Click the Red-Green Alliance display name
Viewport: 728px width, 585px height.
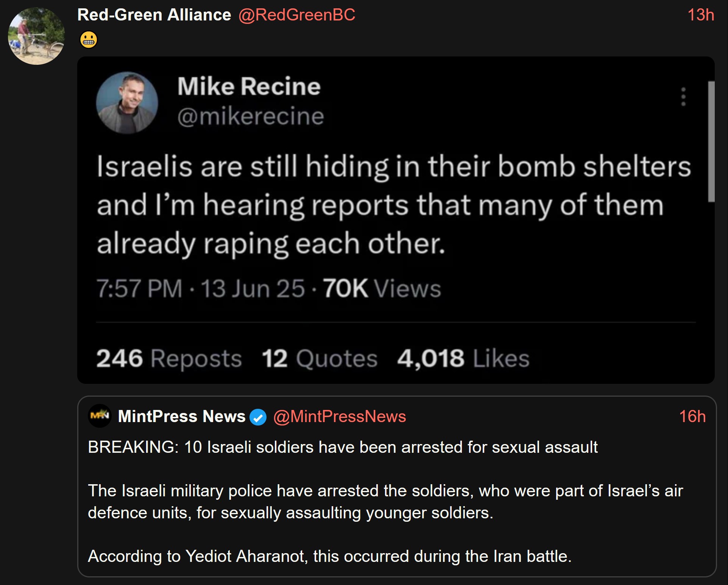pos(154,15)
